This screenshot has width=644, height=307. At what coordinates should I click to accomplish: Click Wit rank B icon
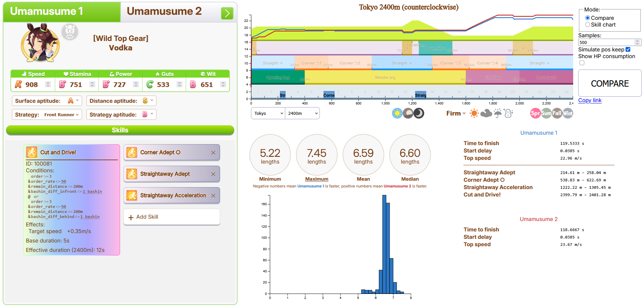click(x=193, y=84)
